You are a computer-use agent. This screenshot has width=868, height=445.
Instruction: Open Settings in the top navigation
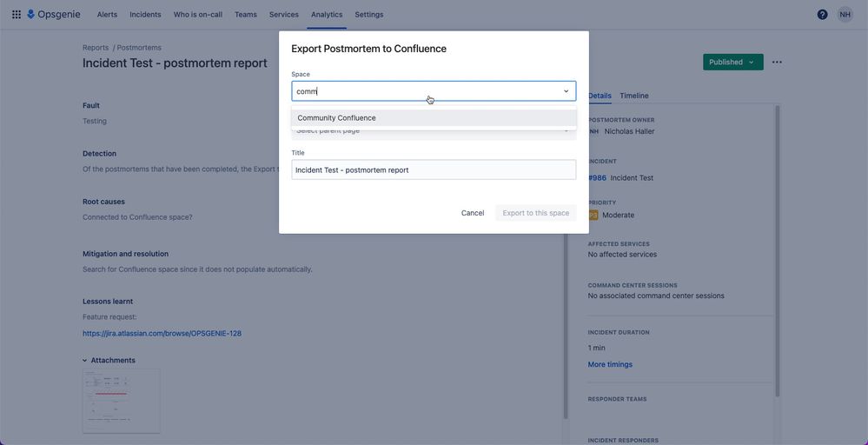tap(369, 15)
